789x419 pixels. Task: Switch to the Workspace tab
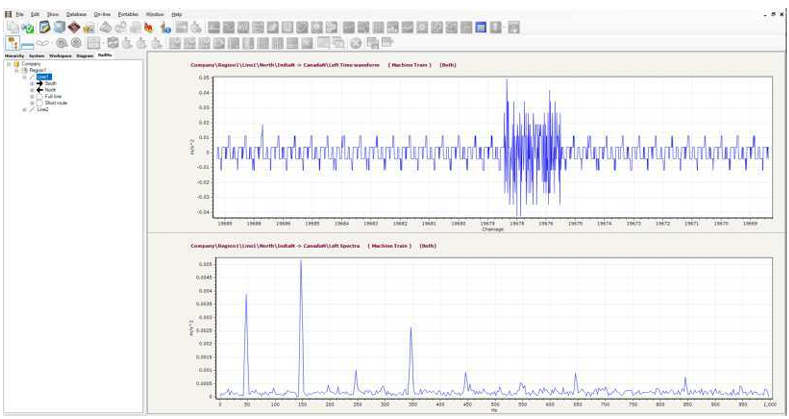click(x=60, y=56)
